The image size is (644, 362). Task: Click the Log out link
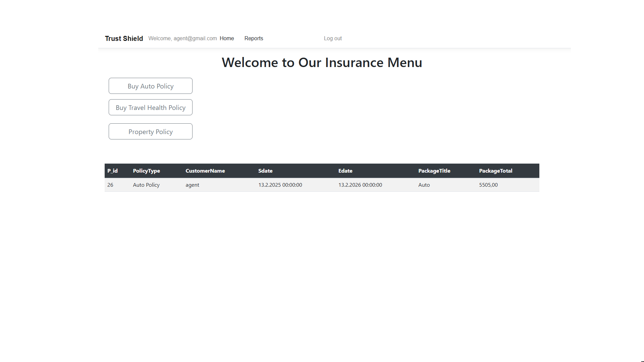click(x=333, y=39)
